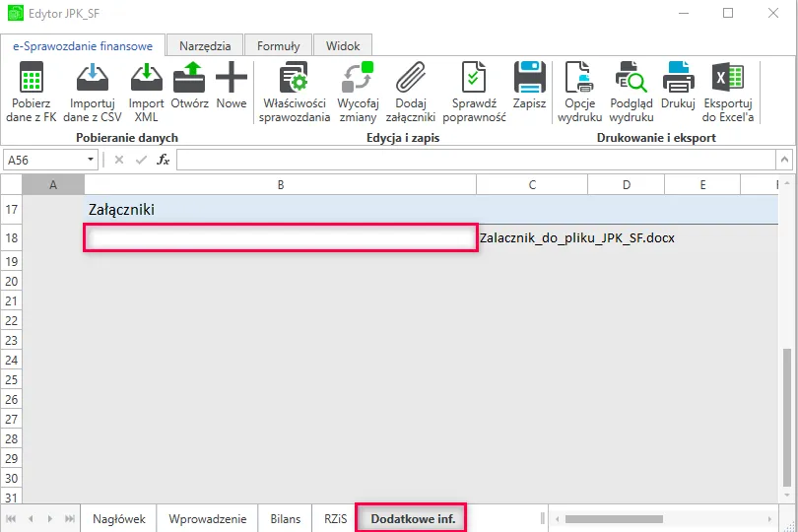Go to the Wprowadzenie sheet tab
The image size is (798, 532).
[x=207, y=518]
